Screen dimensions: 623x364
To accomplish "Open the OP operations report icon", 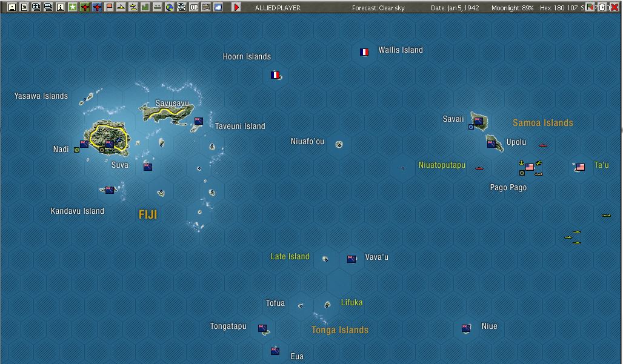I will point(194,7).
